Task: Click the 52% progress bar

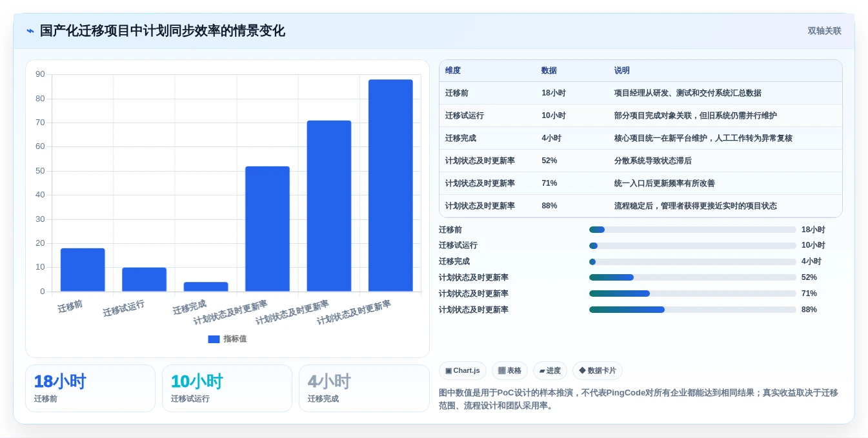Action: click(692, 277)
